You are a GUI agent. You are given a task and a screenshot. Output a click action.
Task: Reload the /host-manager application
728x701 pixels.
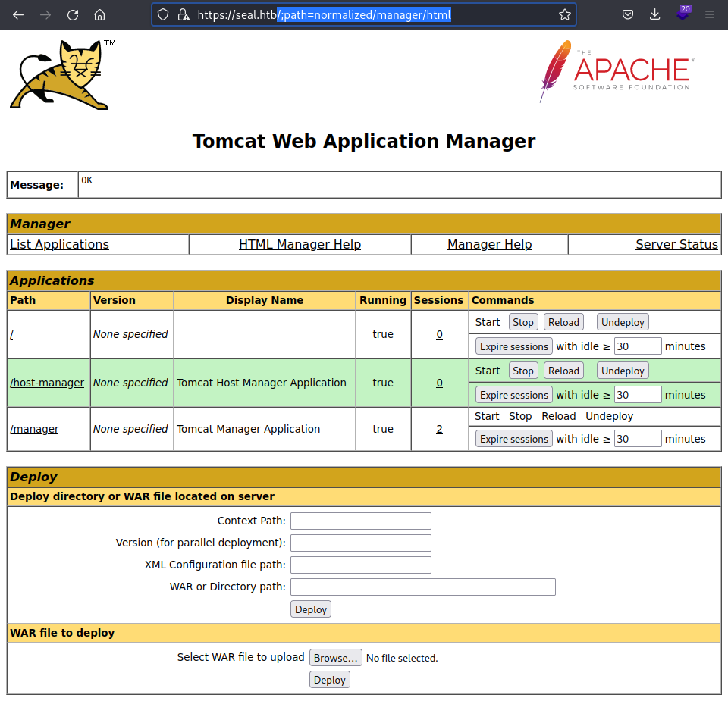coord(563,371)
